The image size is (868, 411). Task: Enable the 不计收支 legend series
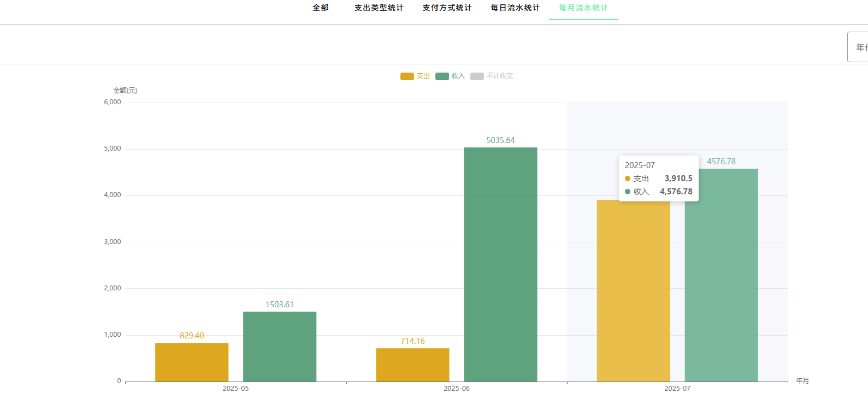pyautogui.click(x=492, y=76)
